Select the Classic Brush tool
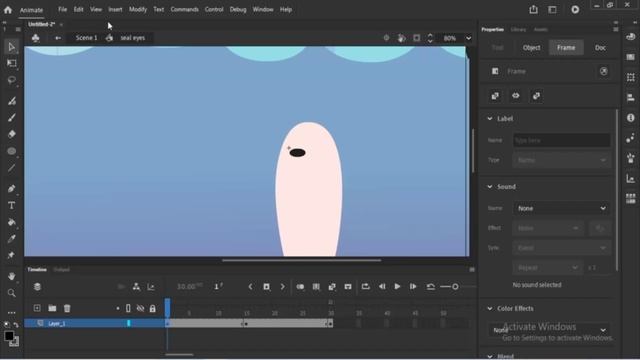 [11, 118]
